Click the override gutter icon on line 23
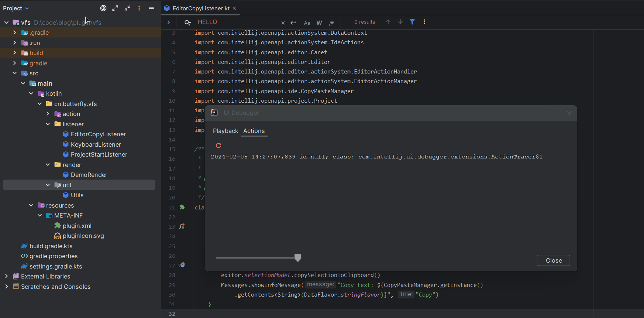The height and width of the screenshot is (318, 644). point(182,226)
